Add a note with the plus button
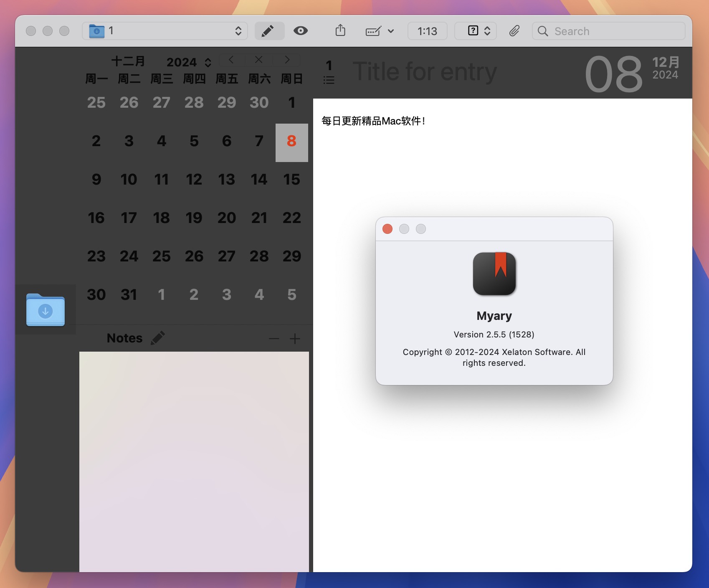The width and height of the screenshot is (709, 588). (x=295, y=339)
